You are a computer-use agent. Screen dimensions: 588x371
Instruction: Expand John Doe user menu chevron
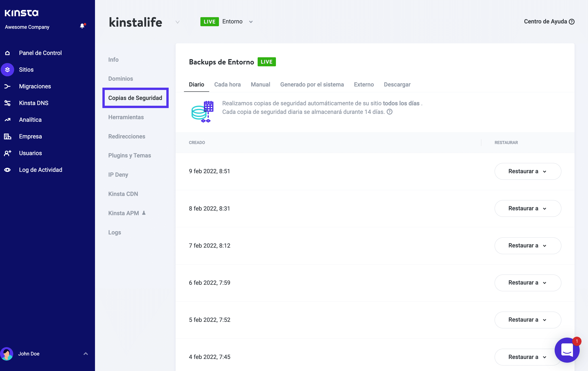[x=85, y=353]
